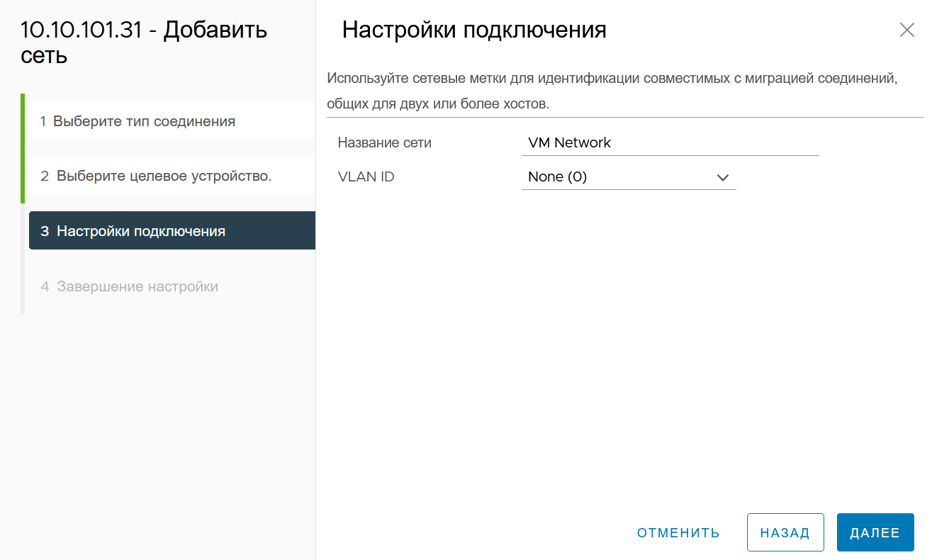Click the VLAN ID label
This screenshot has width=932, height=560.
[x=366, y=177]
